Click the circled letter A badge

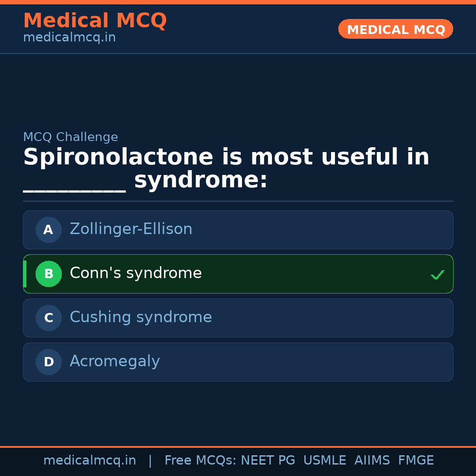click(x=48, y=230)
